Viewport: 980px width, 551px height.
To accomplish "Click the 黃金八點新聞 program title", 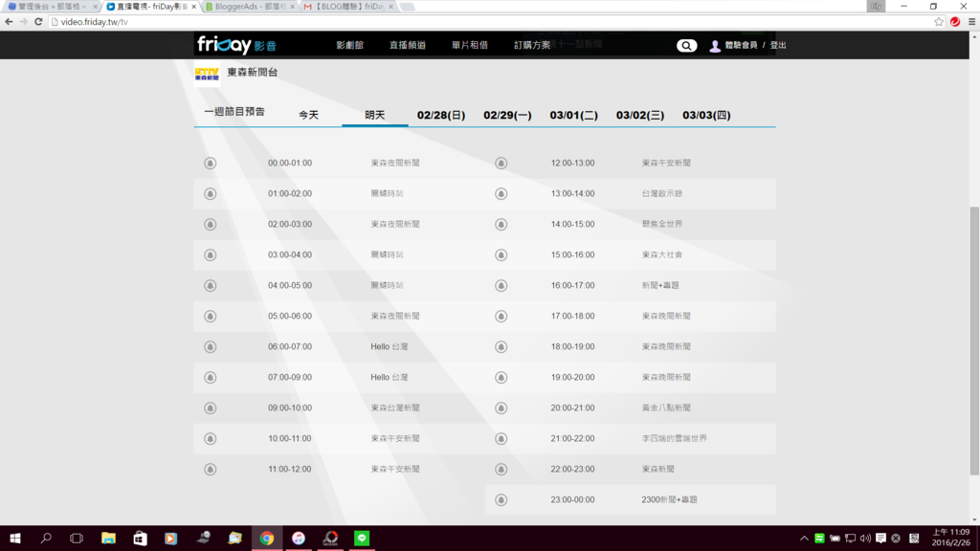I will [666, 408].
